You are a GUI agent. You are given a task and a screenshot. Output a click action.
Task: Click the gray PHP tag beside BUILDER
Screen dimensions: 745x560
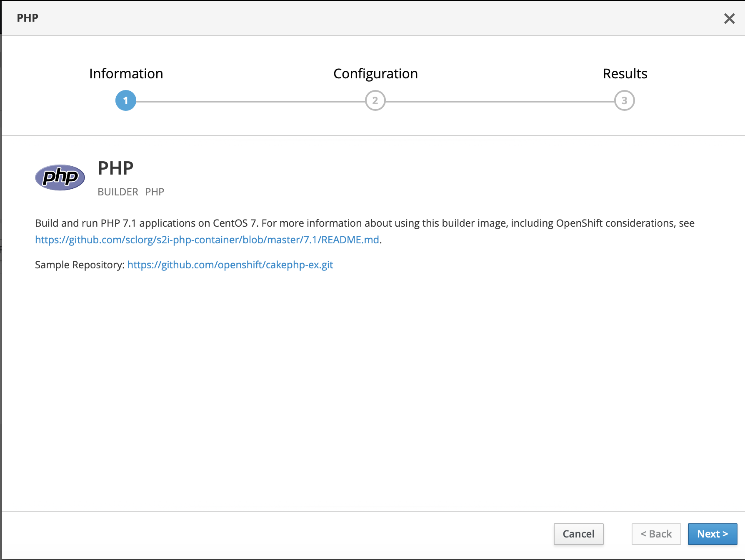(x=155, y=192)
